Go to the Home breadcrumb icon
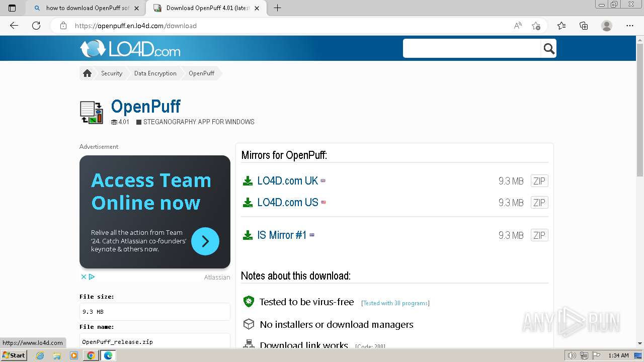 pos(87,73)
